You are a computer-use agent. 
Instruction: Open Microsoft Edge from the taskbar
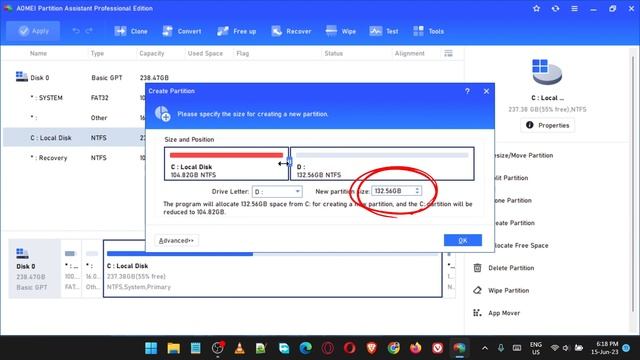(x=306, y=348)
